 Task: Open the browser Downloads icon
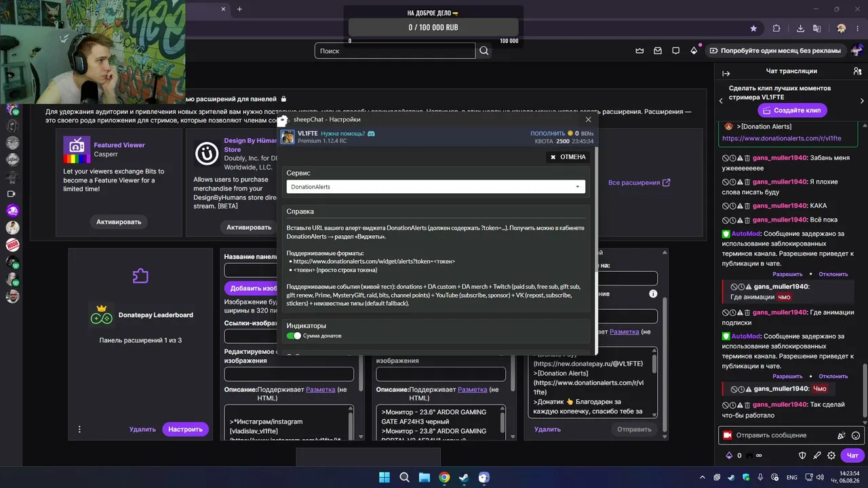(800, 28)
